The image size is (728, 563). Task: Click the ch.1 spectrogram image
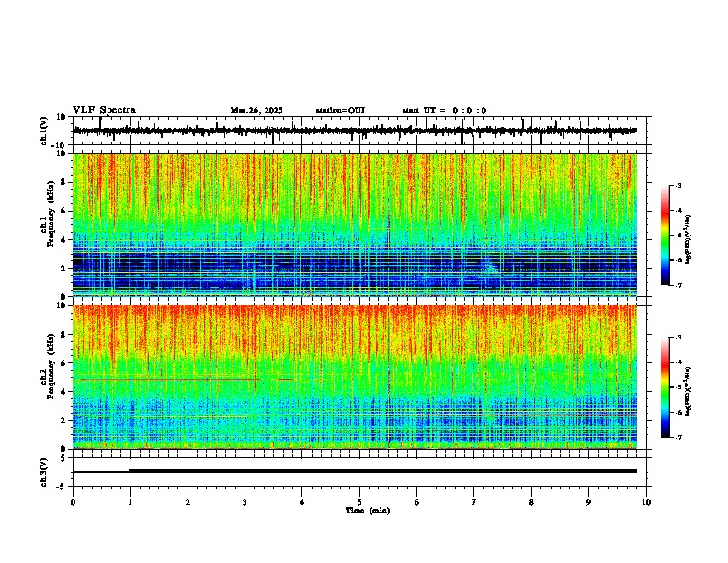click(354, 224)
